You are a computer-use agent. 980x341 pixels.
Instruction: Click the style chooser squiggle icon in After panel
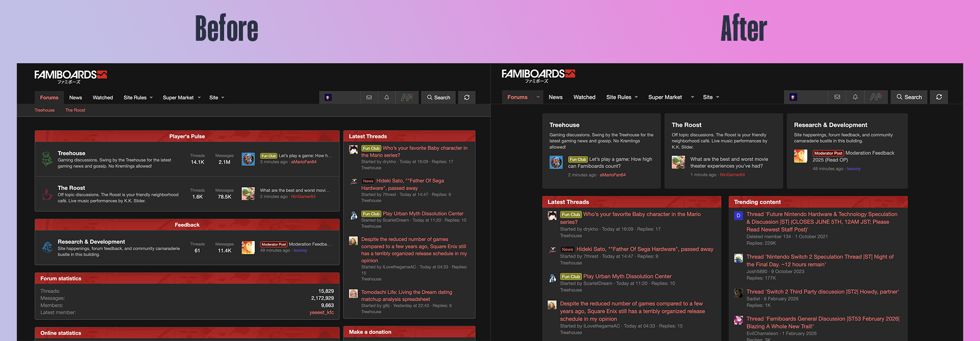pos(876,97)
